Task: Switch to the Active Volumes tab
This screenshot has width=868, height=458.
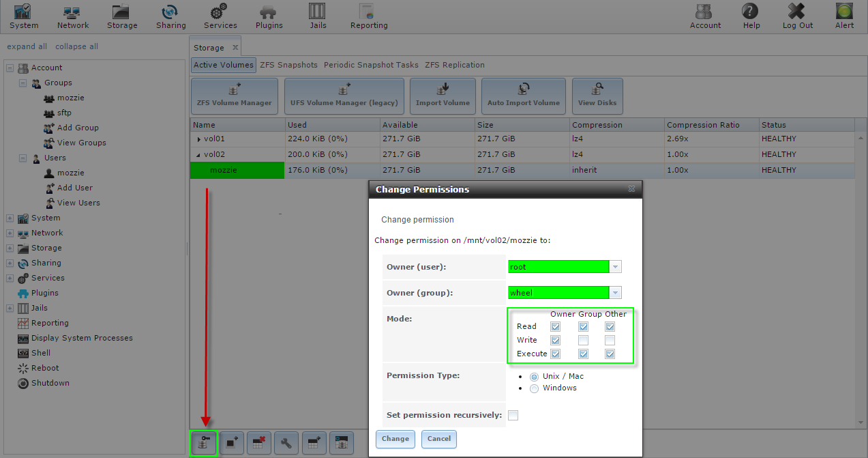Action: point(223,65)
